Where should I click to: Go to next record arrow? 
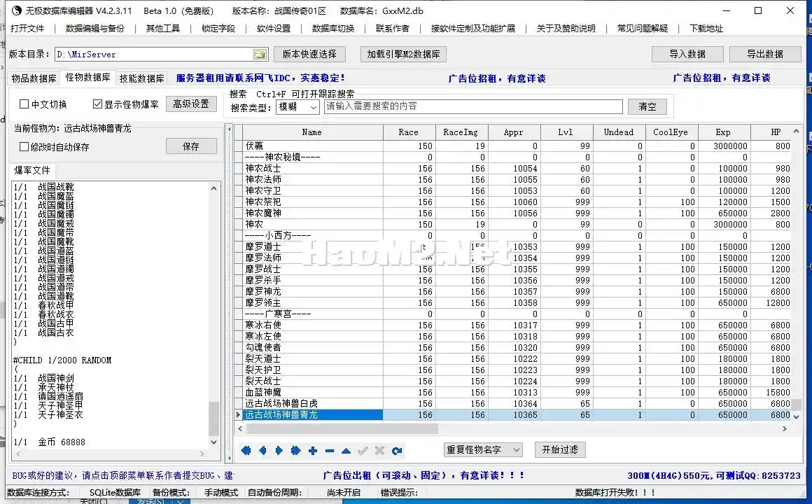click(x=279, y=451)
